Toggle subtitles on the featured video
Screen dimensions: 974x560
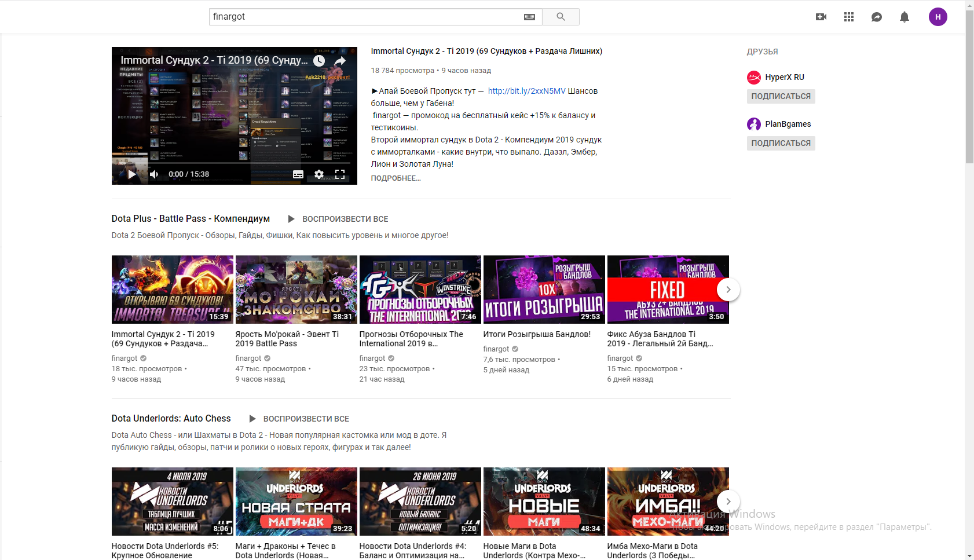point(298,174)
